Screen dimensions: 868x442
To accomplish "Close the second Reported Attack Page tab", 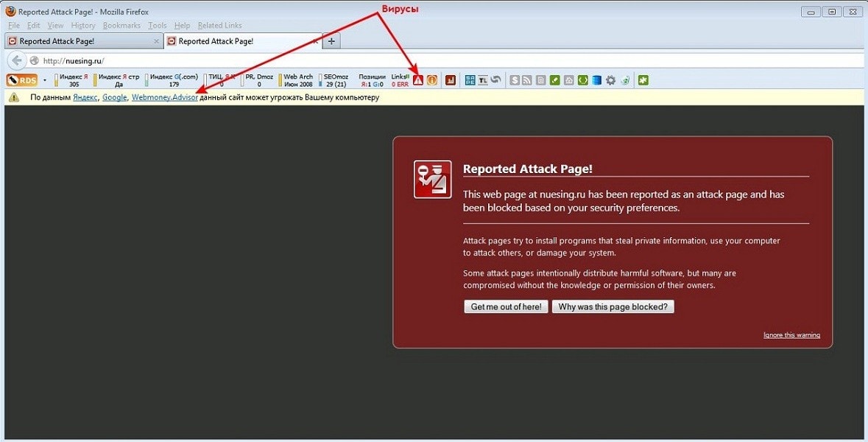I will [316, 41].
